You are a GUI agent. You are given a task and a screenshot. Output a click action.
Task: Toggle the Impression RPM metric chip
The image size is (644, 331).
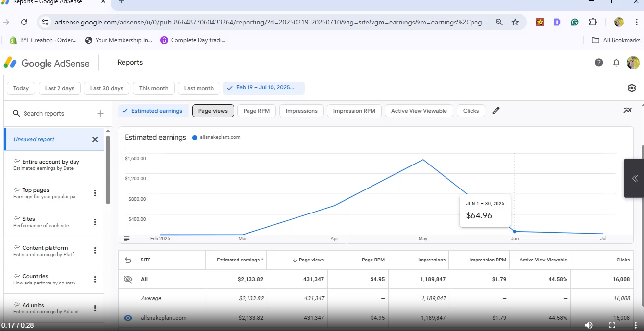click(354, 111)
